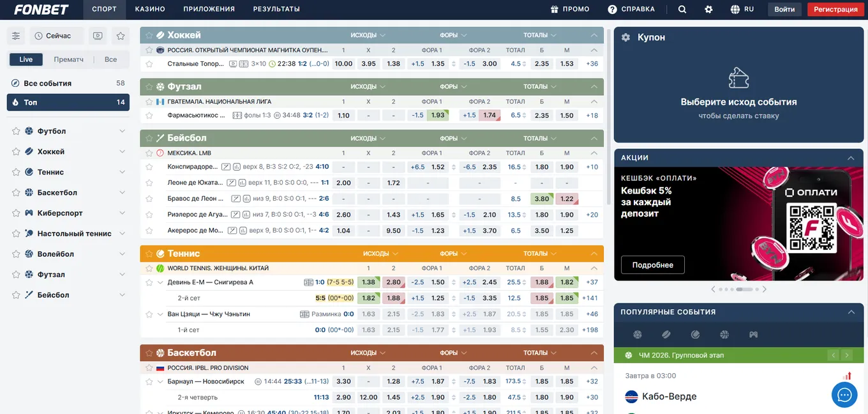Open the favorites star icon beside Сейчас

(121, 36)
